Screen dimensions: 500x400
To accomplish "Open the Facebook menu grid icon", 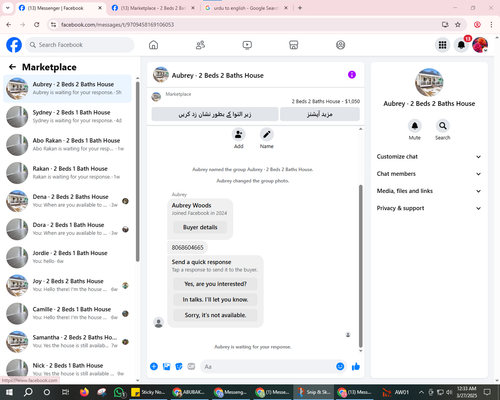I will [x=442, y=45].
